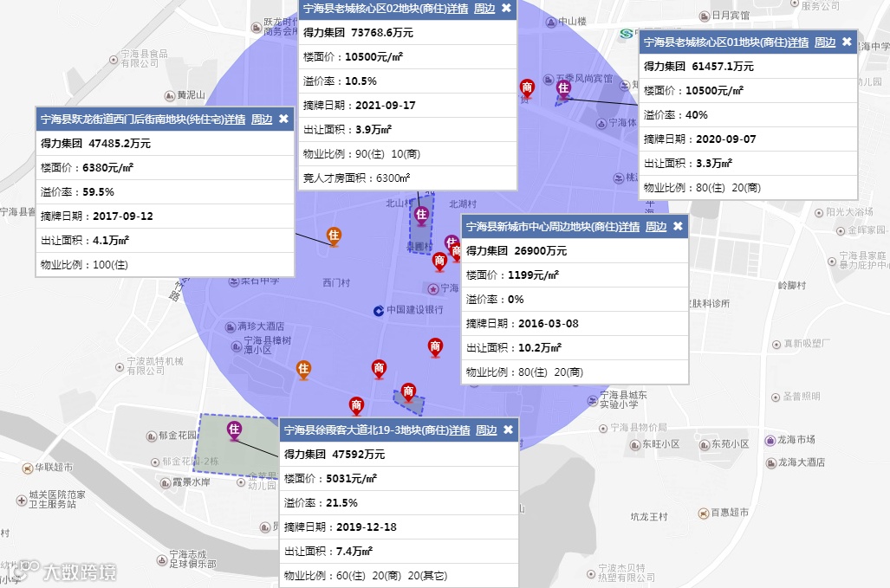Open 详情 link for 徐霞客大道北19-3地块
Viewport: 890px width, 588px height.
point(460,430)
